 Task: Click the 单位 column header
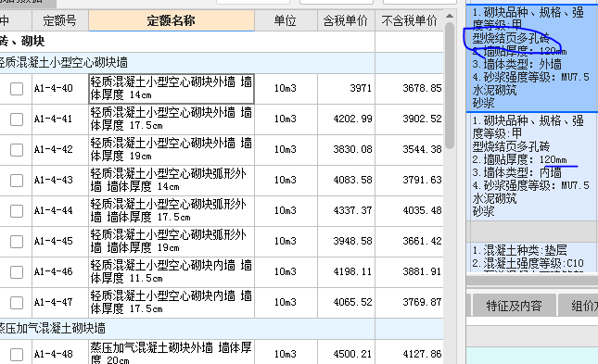(286, 20)
